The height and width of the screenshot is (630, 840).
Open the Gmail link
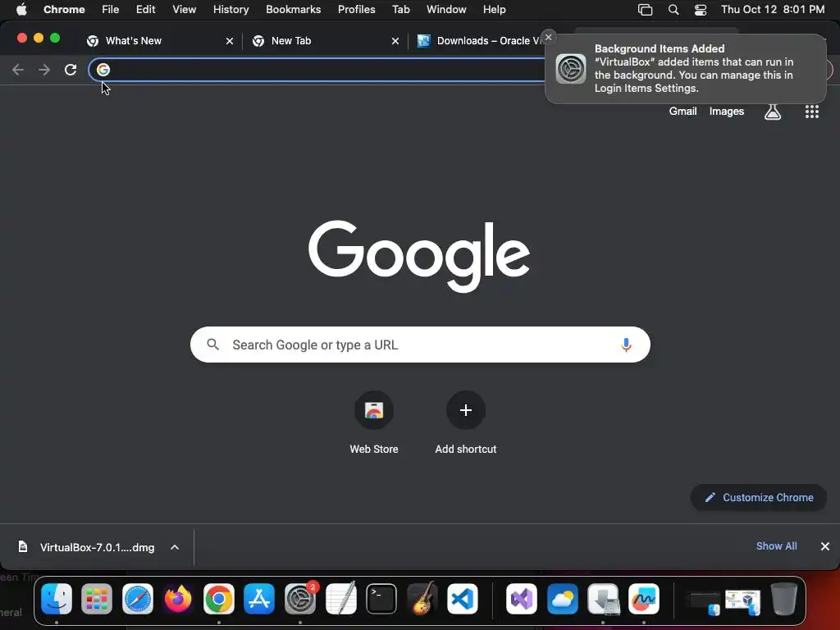(682, 112)
